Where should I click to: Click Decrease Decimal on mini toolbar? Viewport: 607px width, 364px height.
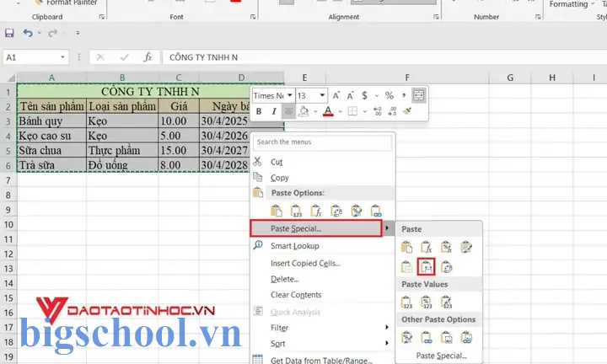(x=392, y=111)
